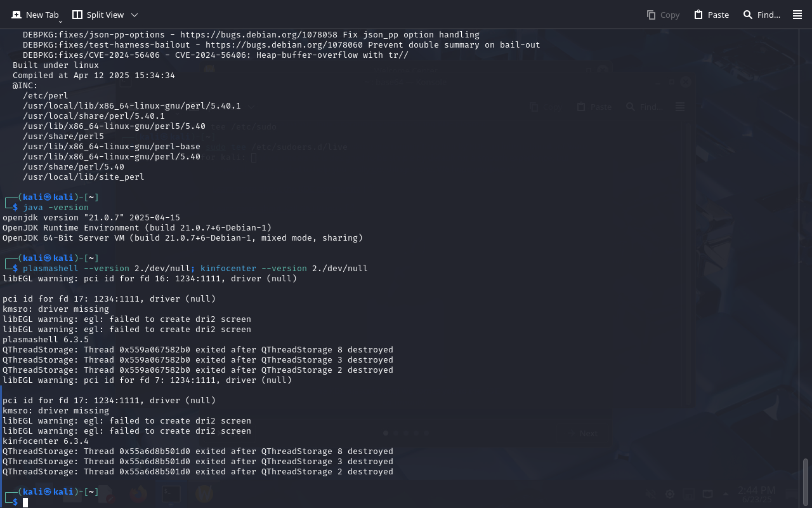Click the Paste toolbar button
Viewport: 812px width, 508px height.
coord(711,15)
